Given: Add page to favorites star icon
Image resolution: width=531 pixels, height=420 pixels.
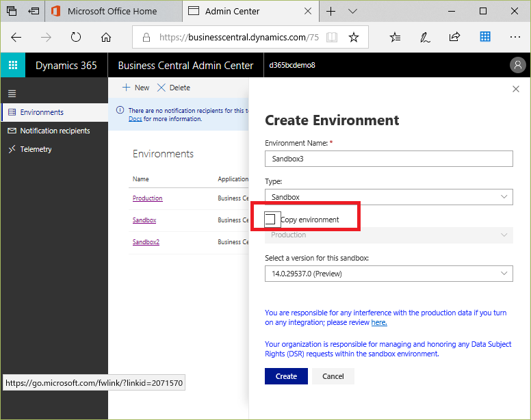Looking at the screenshot, I should [354, 37].
